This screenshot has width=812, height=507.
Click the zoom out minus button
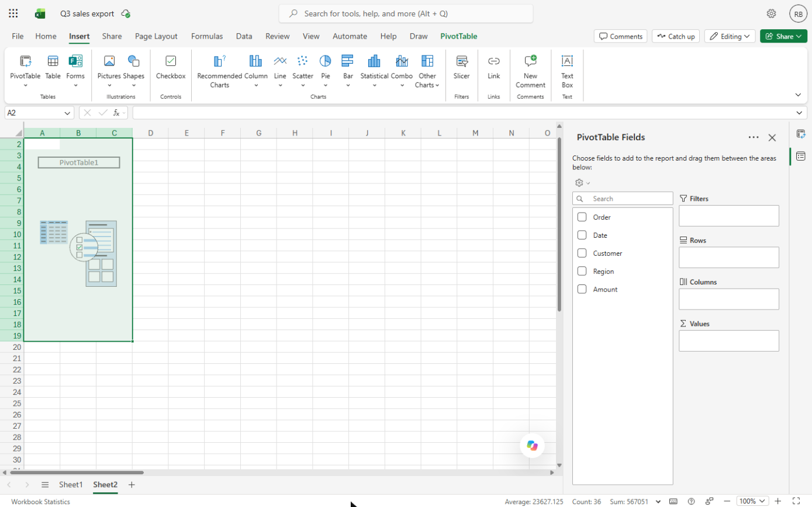[727, 501]
